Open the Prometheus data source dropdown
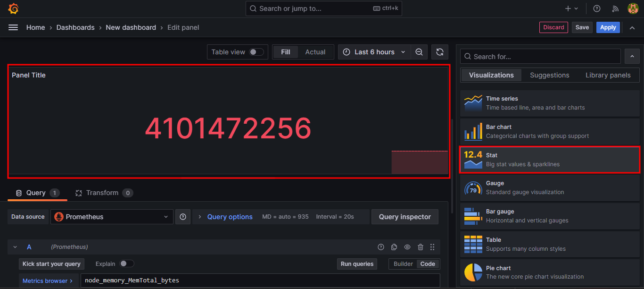 pos(112,216)
